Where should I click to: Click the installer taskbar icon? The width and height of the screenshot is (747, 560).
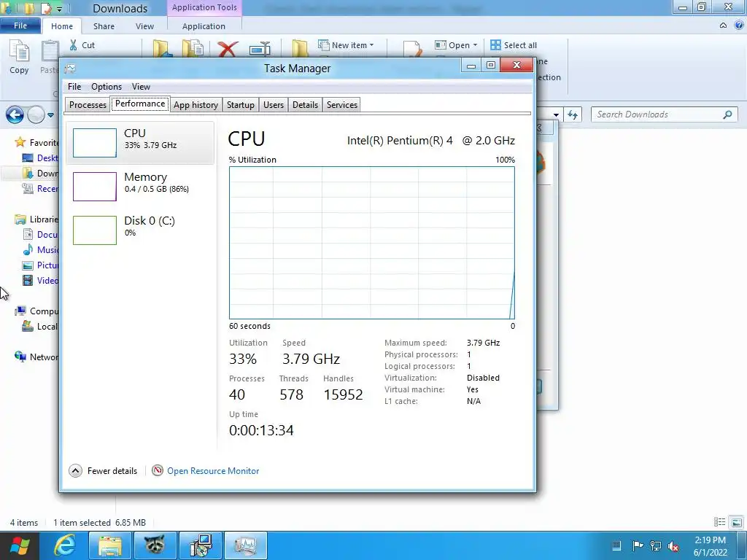(200, 545)
